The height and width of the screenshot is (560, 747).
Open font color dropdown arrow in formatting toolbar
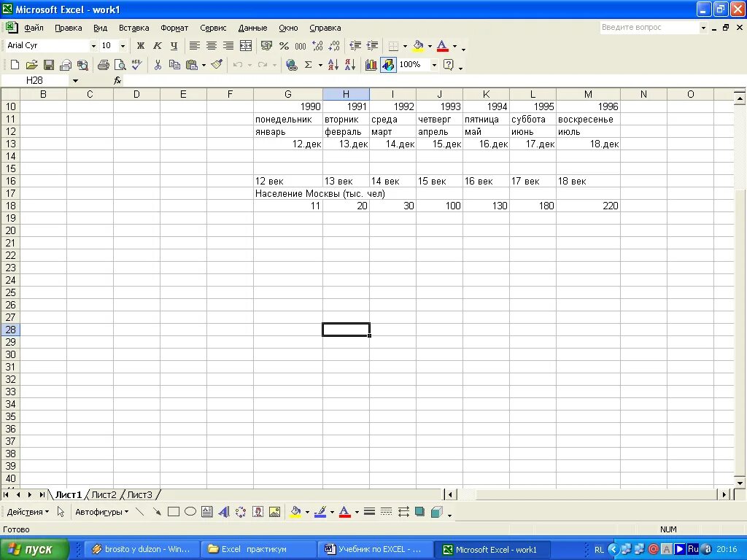pyautogui.click(x=454, y=46)
